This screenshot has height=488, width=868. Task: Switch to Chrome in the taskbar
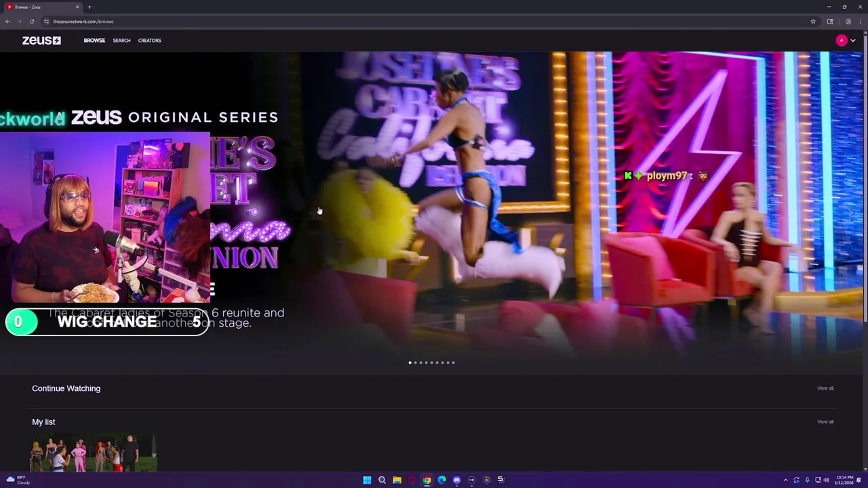[427, 480]
